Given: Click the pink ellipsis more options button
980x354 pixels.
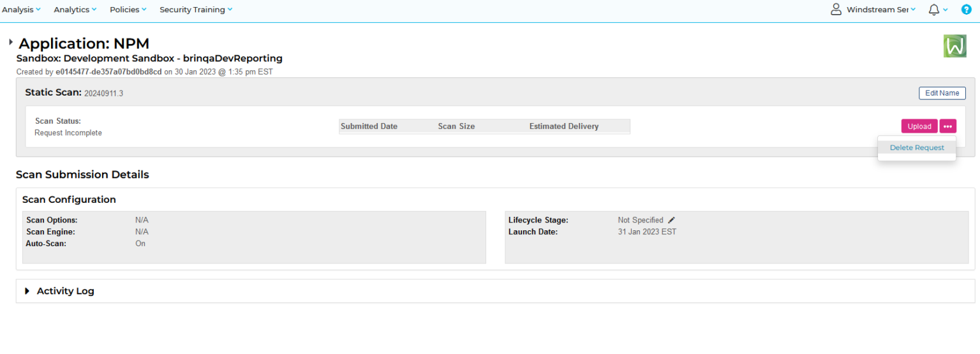Looking at the screenshot, I should click(x=947, y=126).
